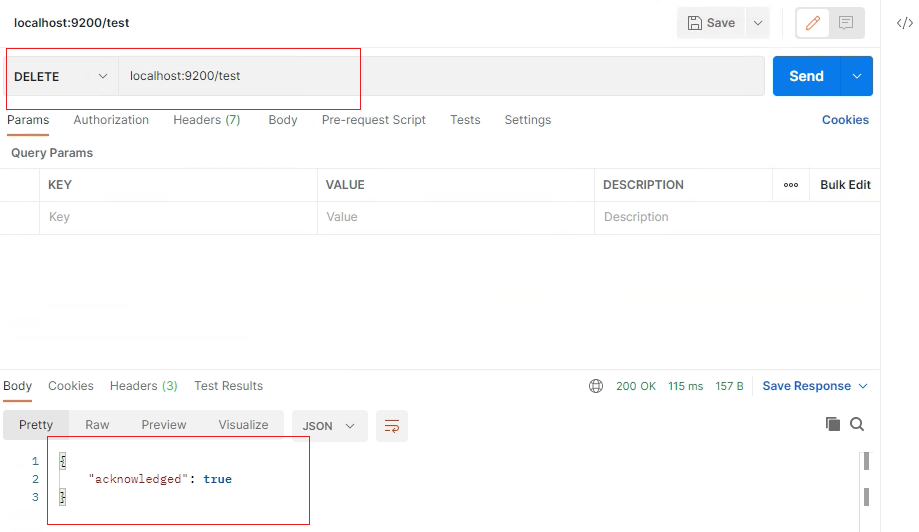Click Save Response
Image resolution: width=919 pixels, height=532 pixels.
tap(806, 386)
